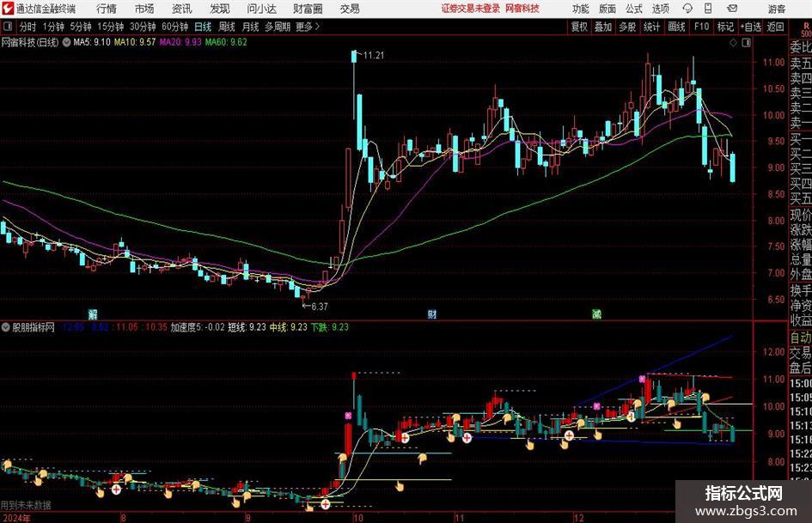Click the +自选 add to watchlist button
Image resolution: width=812 pixels, height=523 pixels.
(x=751, y=27)
